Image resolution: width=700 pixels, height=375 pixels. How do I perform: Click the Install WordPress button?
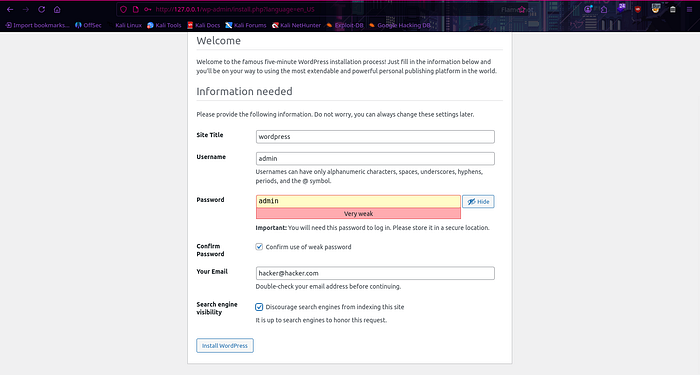point(225,346)
